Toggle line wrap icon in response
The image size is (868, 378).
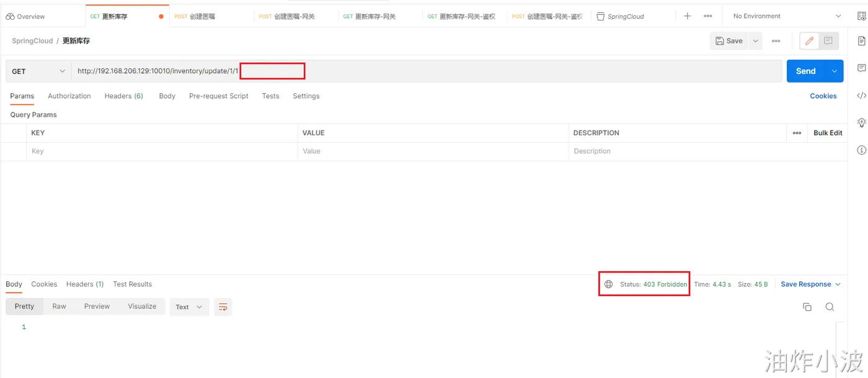coord(223,307)
